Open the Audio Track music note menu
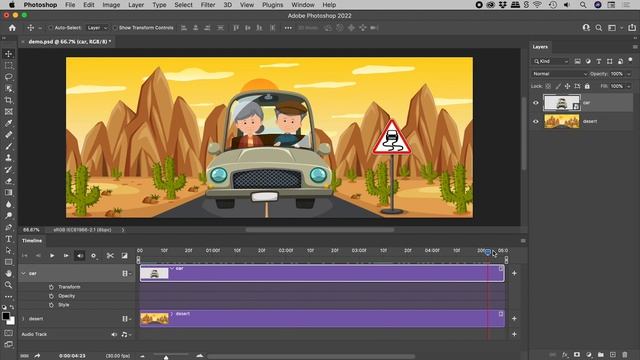This screenshot has height=360, width=640. pyautogui.click(x=126, y=334)
